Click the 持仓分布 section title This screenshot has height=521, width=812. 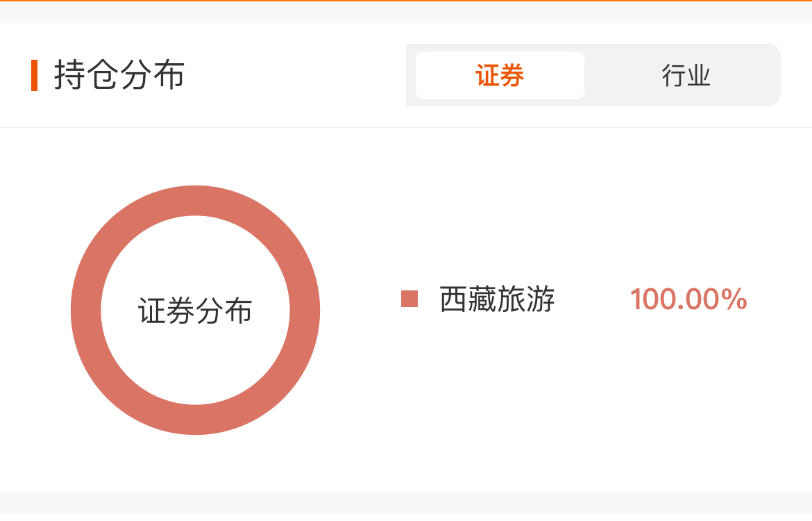click(x=119, y=75)
